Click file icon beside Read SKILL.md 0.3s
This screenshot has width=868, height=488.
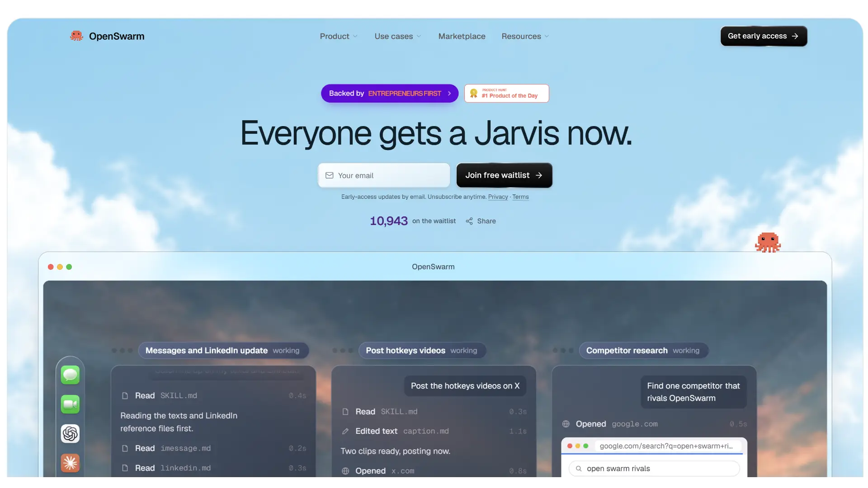tap(345, 412)
